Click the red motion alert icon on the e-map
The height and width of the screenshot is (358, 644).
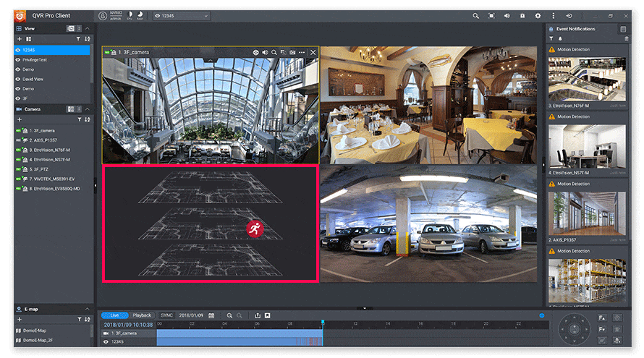pyautogui.click(x=254, y=229)
